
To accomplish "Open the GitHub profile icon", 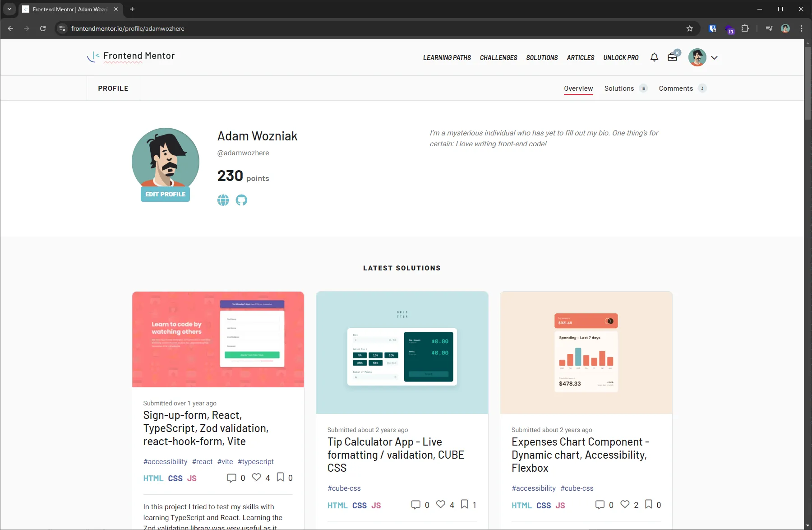I will point(241,200).
